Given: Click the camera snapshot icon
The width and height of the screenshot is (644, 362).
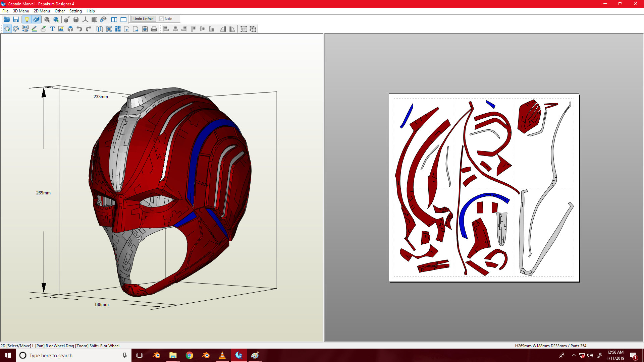Looking at the screenshot, I should [x=145, y=29].
